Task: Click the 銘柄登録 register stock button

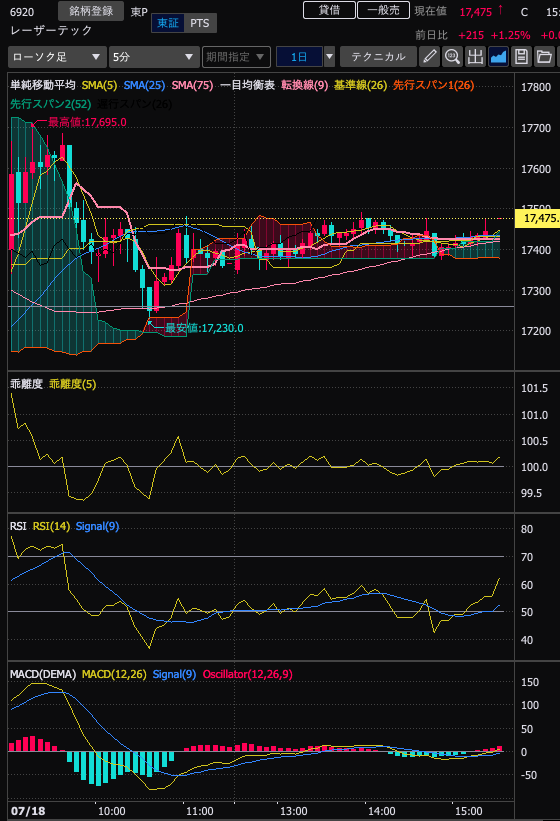Action: tap(91, 11)
